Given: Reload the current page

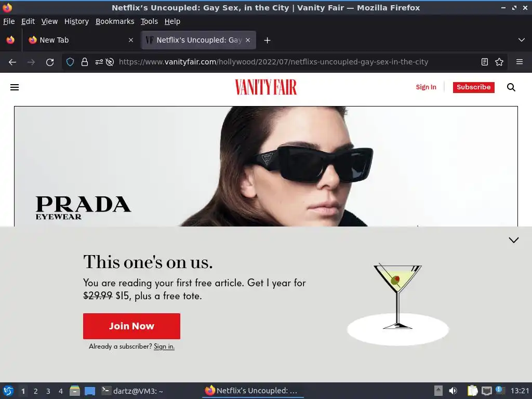Looking at the screenshot, I should [50, 62].
